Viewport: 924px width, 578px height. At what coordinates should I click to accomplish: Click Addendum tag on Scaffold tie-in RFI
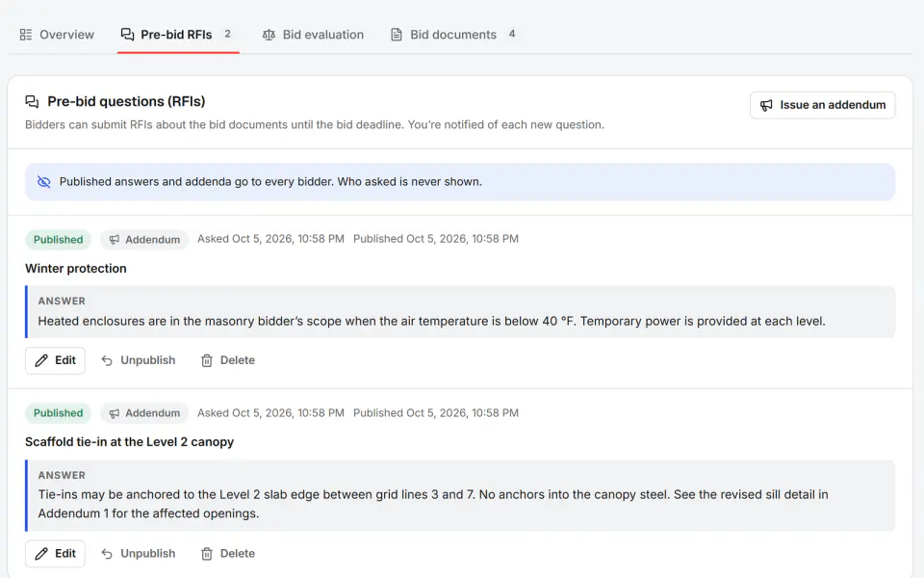(x=144, y=413)
